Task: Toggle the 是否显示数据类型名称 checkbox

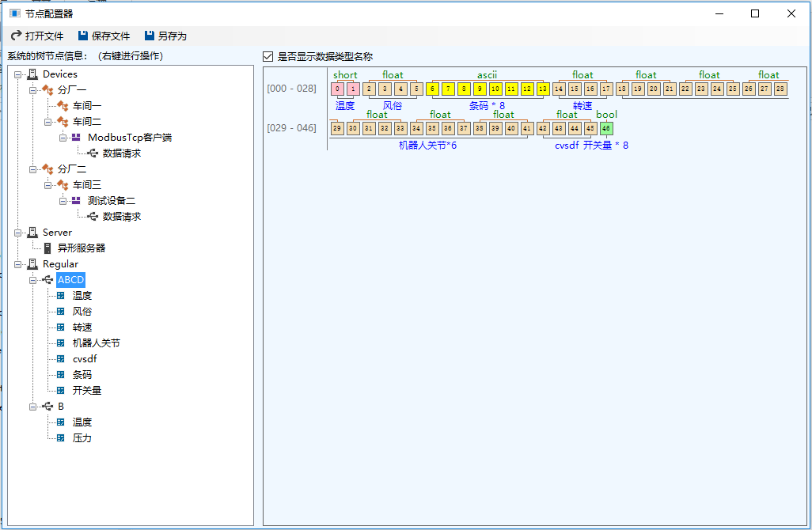Action: (x=268, y=56)
